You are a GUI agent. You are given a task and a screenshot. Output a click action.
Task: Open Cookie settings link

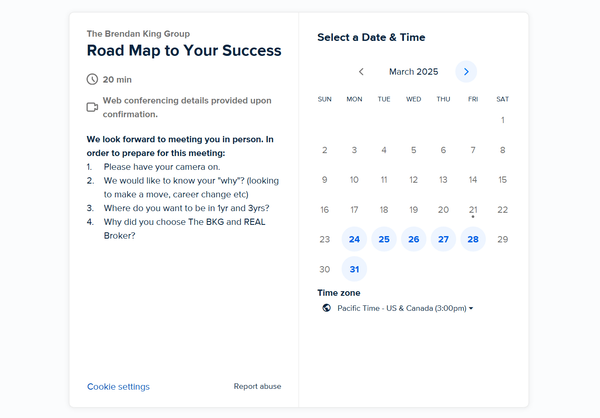click(x=118, y=387)
